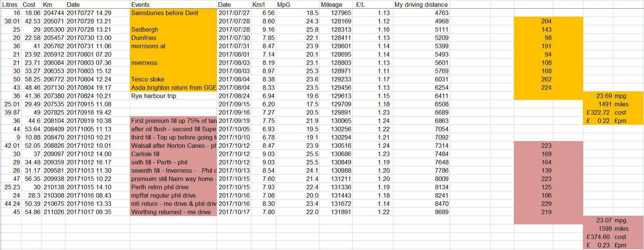Click 'Worthing returned - me drive' cell
This screenshot has height=250, width=644.
coord(174,212)
